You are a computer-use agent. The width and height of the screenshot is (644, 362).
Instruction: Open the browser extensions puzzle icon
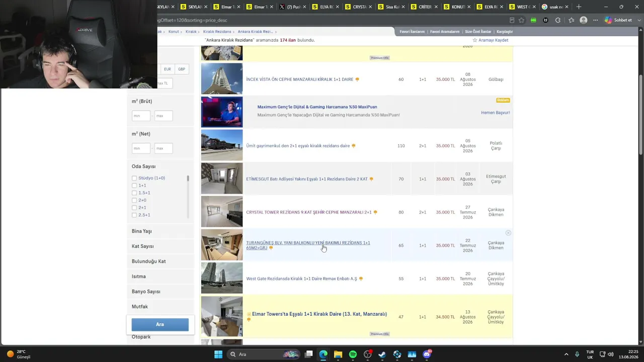[x=557, y=20]
